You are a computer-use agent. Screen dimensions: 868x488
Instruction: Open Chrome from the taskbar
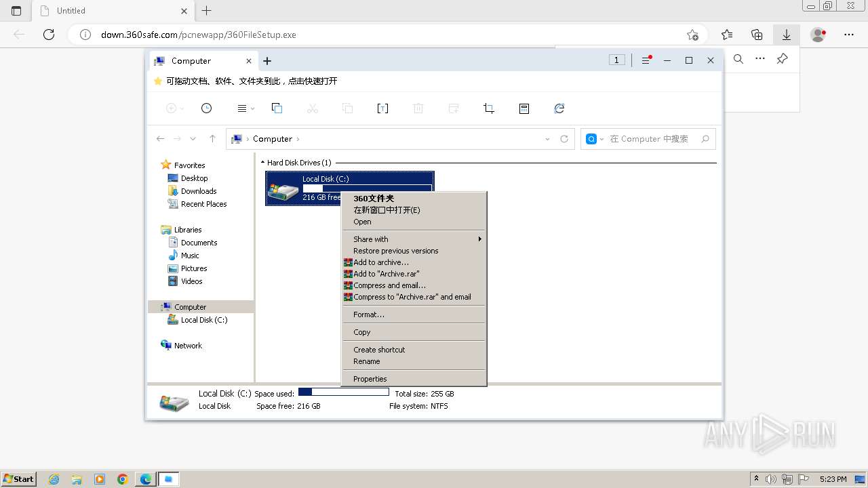123,479
